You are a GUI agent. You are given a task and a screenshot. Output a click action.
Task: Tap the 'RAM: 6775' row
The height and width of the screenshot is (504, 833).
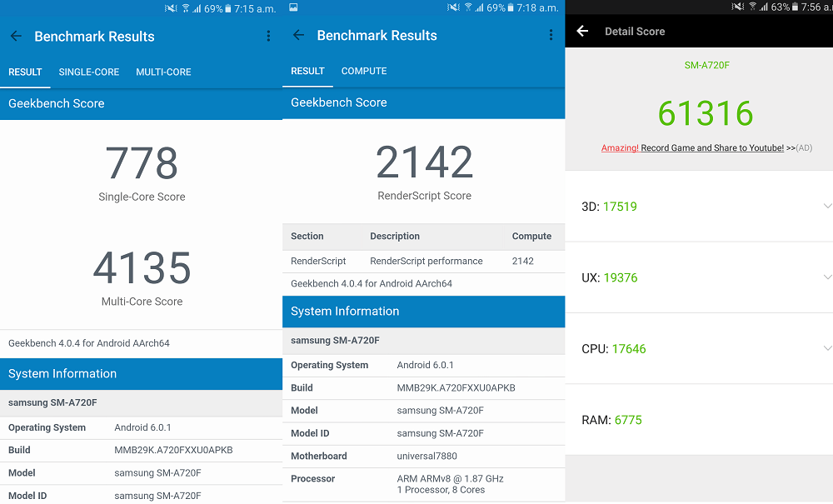coord(699,420)
